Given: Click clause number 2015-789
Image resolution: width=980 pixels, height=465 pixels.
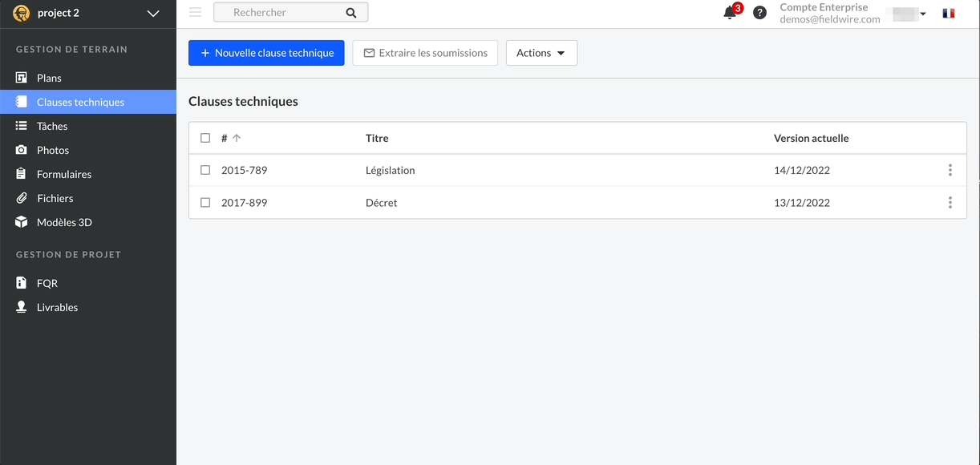Looking at the screenshot, I should pos(245,170).
